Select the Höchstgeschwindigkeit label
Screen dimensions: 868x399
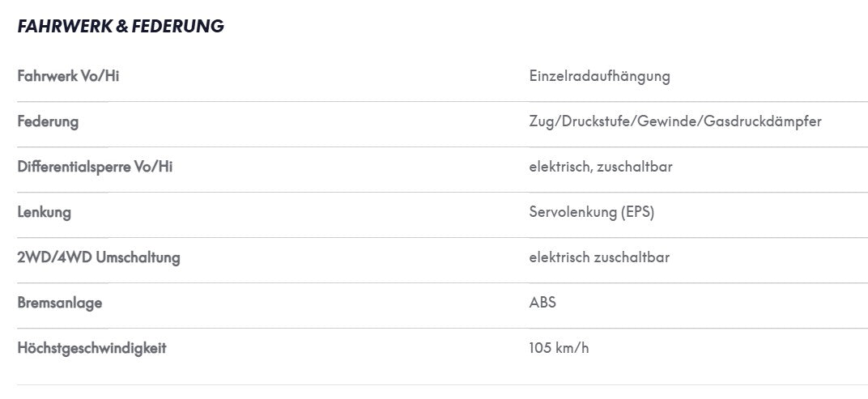point(91,348)
